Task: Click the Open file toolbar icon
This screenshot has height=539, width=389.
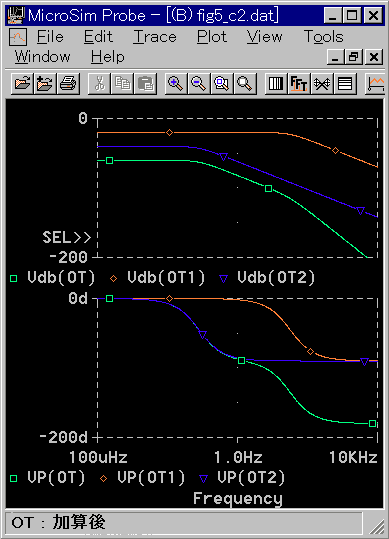Action: (22, 84)
